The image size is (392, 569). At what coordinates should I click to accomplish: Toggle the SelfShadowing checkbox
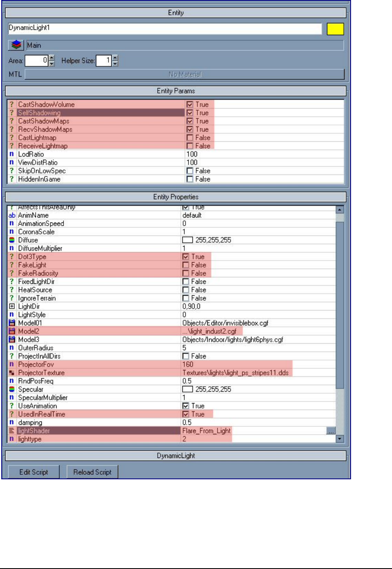pos(190,113)
